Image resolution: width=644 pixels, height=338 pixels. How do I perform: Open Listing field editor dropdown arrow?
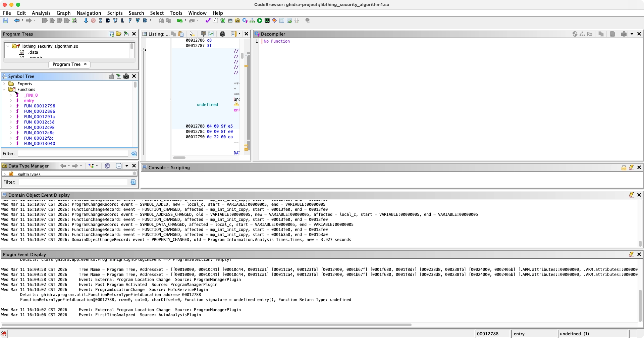(x=239, y=34)
